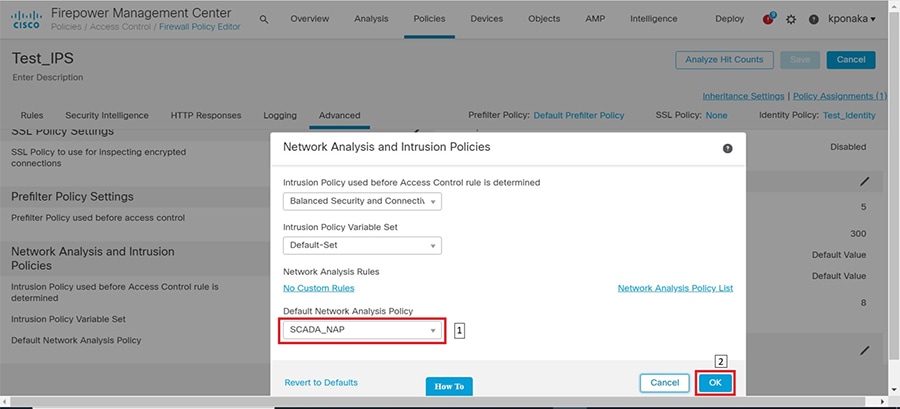900x409 pixels.
Task: Open the search magnifier icon
Action: click(263, 19)
